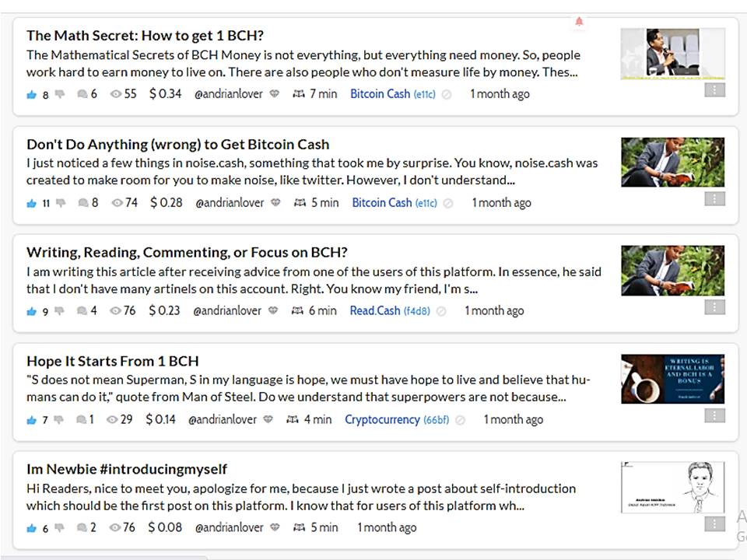Image resolution: width=747 pixels, height=560 pixels.
Task: Like 'The Math Secret: How to get 1 BCH?' post
Action: pyautogui.click(x=31, y=94)
